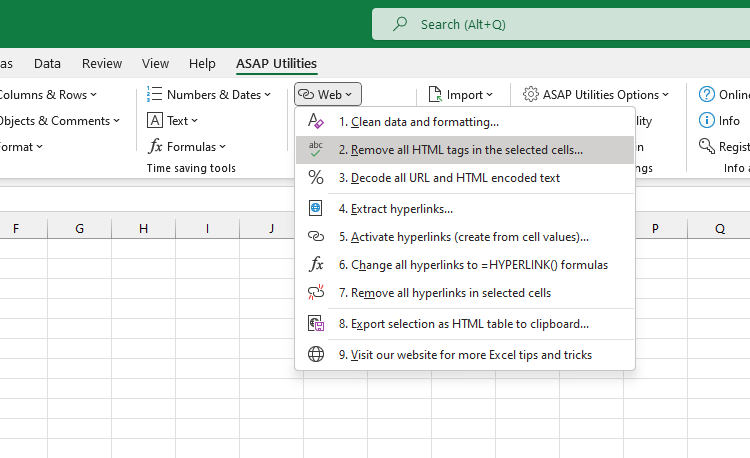Click the percent sign Decode URL icon

tap(316, 177)
